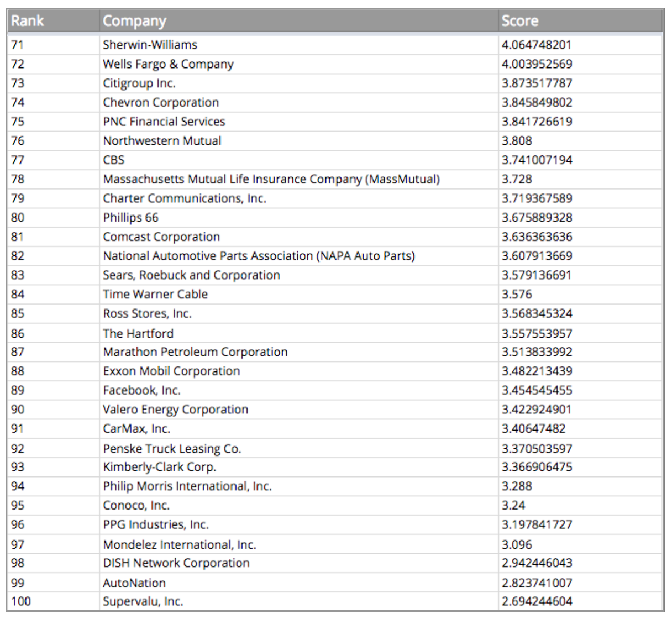672x619 pixels.
Task: Select the Supervalu, Inc. cell
Action: (x=299, y=601)
